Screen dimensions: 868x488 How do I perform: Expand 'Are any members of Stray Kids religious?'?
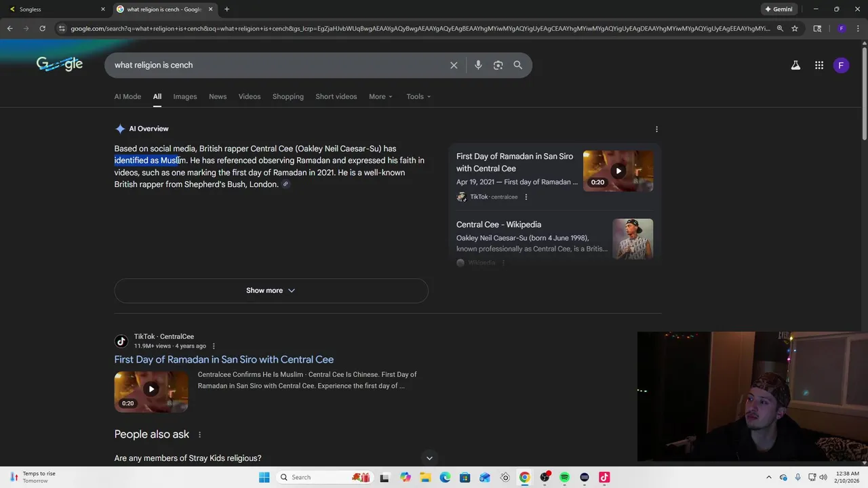click(271, 458)
